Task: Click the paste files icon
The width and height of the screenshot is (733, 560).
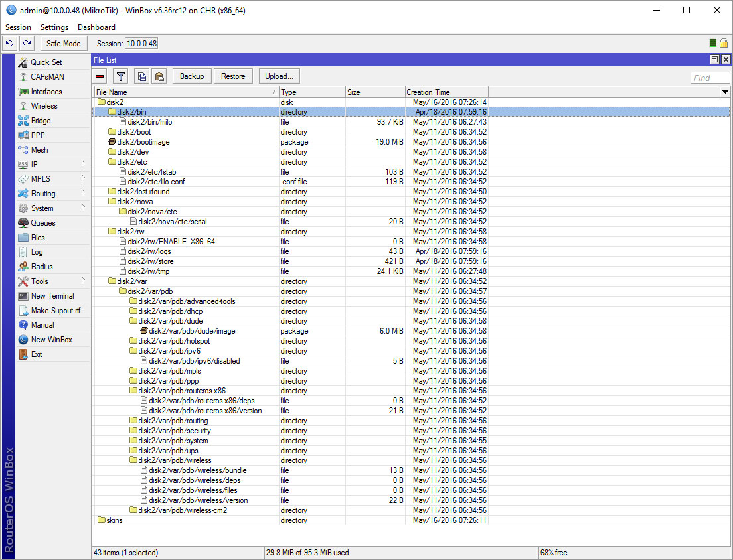Action: [x=159, y=76]
